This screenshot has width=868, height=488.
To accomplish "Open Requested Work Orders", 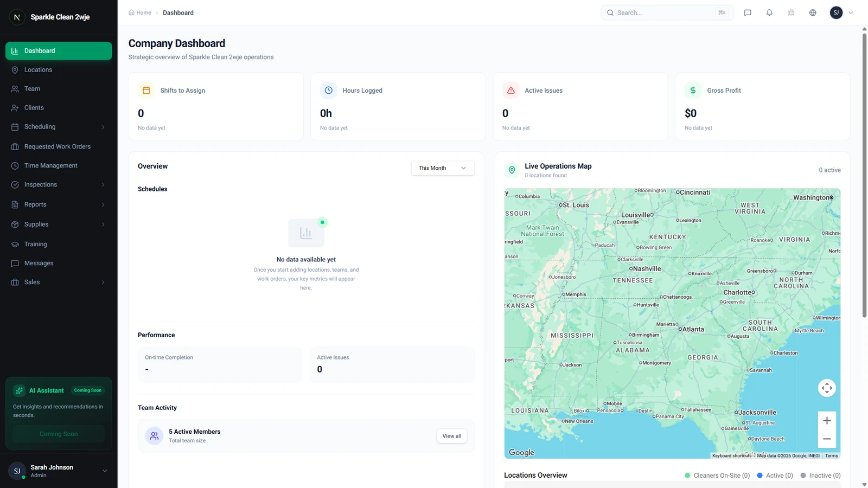I will click(59, 146).
